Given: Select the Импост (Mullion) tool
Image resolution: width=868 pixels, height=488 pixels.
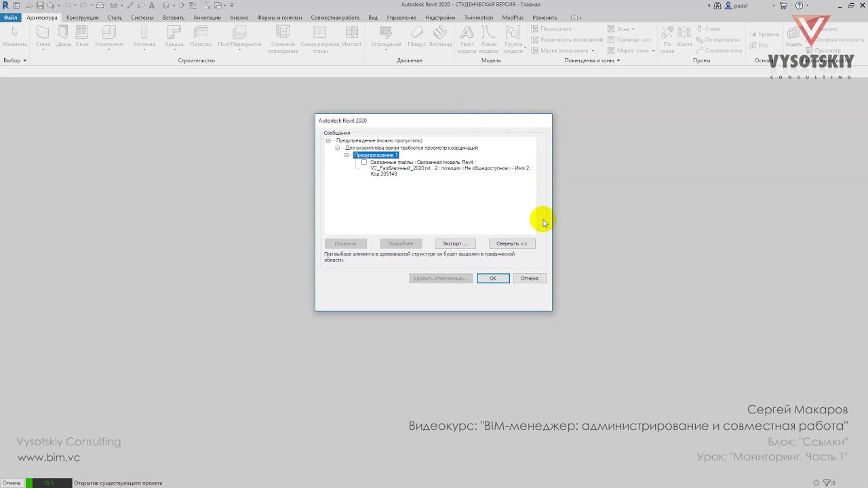Looking at the screenshot, I should tap(352, 37).
